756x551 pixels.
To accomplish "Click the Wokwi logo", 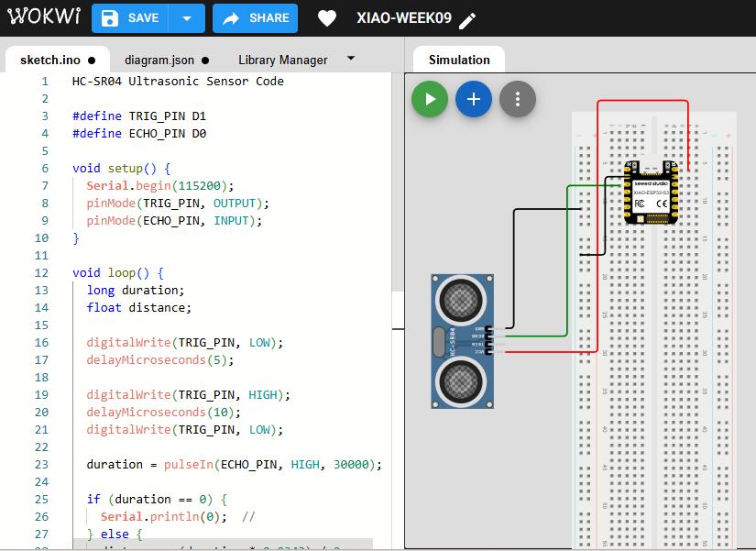I will click(x=44, y=17).
